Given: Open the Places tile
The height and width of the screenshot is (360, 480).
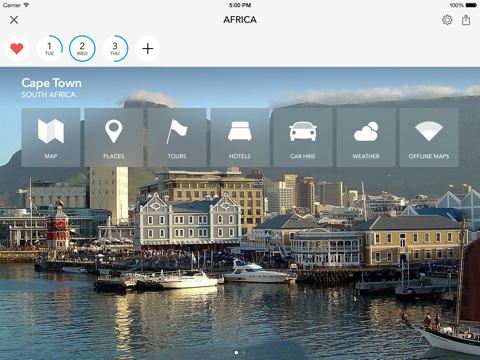Looking at the screenshot, I should pyautogui.click(x=114, y=137).
